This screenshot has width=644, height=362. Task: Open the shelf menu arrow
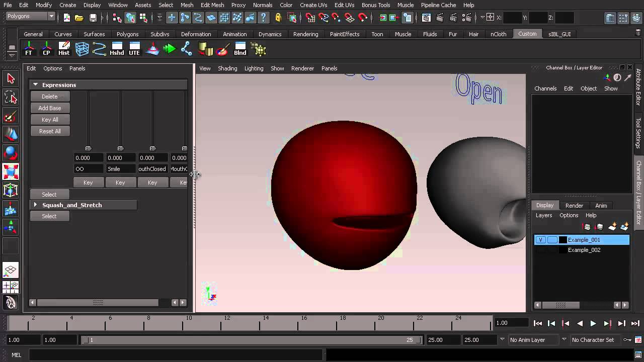point(12,55)
